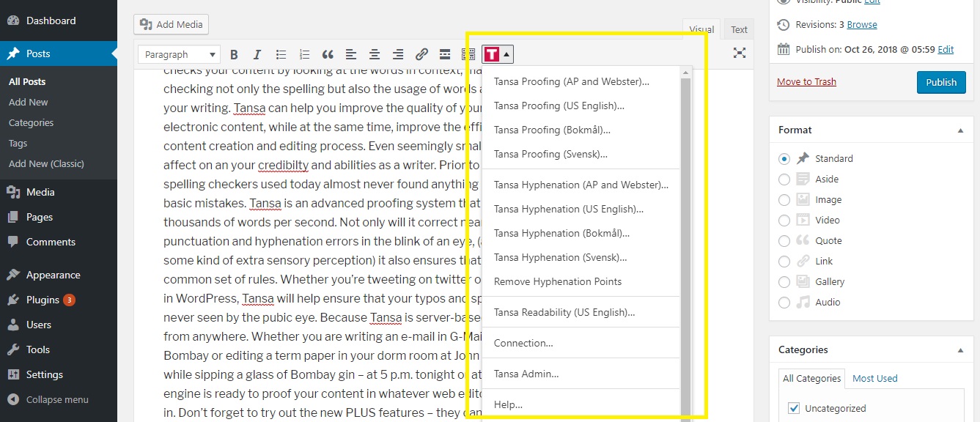Switch to Most Used categories tab
Viewport: 980px width, 422px height.
(874, 378)
